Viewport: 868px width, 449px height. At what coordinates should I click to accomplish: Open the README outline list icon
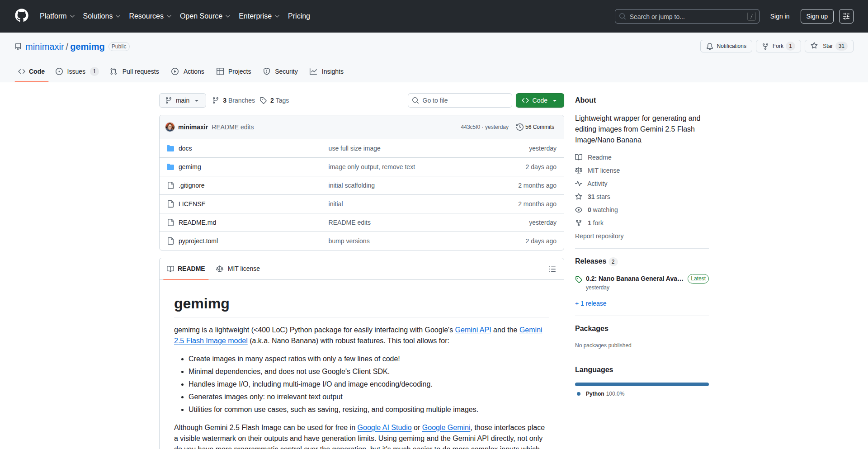552,269
